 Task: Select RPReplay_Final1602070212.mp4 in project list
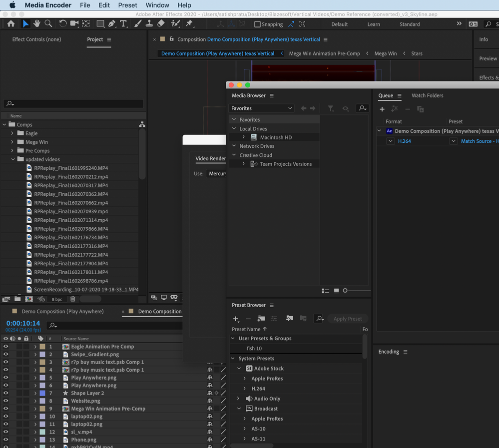70,177
